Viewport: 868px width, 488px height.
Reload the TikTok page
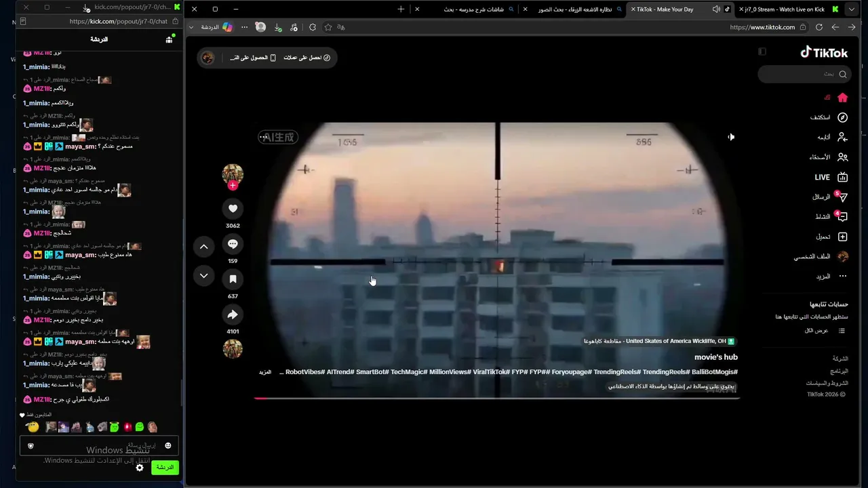point(819,27)
